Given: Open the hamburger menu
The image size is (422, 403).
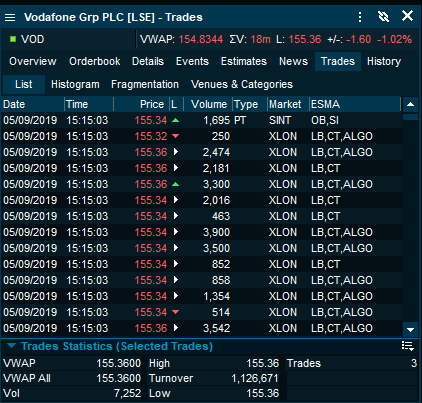Looking at the screenshot, I should [x=10, y=17].
